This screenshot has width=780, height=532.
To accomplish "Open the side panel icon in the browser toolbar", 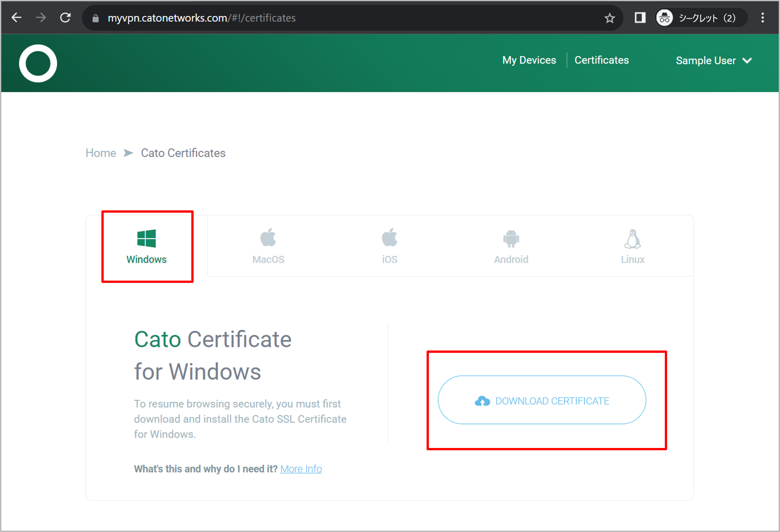I will point(640,17).
